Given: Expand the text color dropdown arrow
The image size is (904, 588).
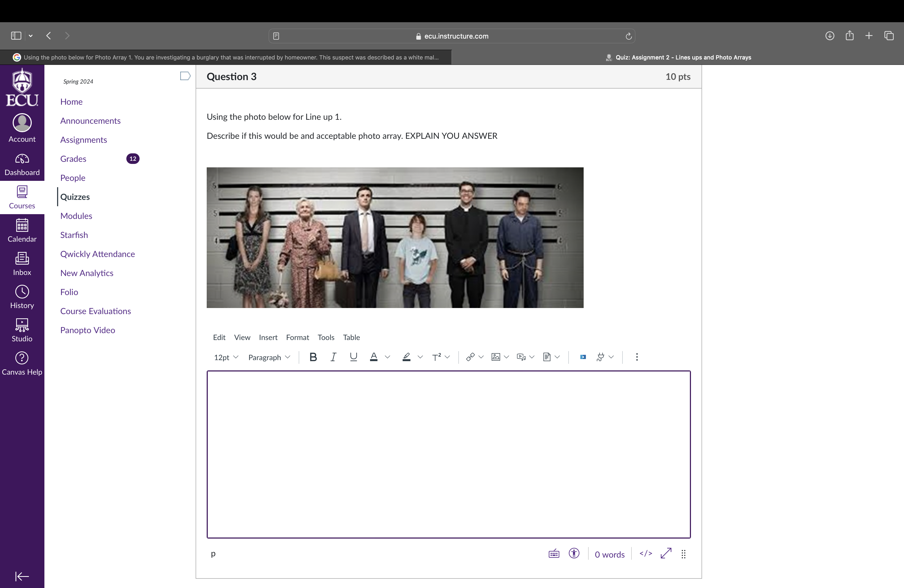Looking at the screenshot, I should (387, 357).
